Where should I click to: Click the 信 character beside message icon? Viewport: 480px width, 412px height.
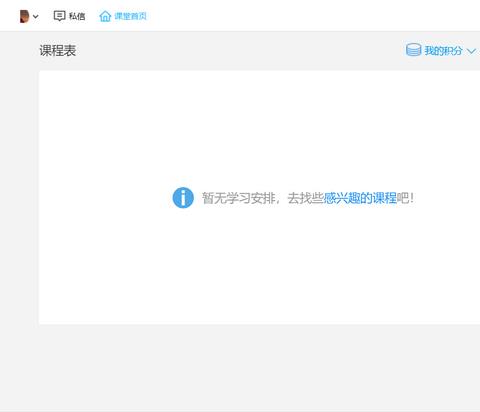(81, 16)
